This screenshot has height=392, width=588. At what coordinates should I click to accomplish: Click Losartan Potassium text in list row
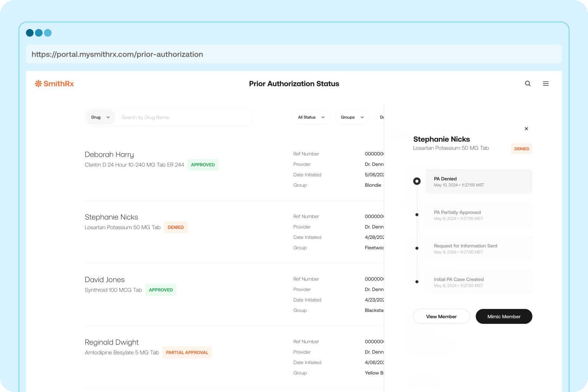pyautogui.click(x=122, y=227)
